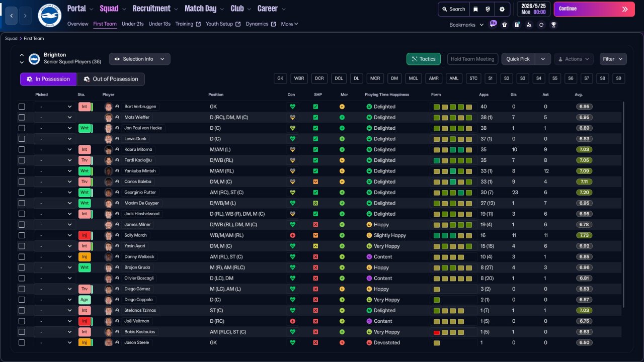Open the Filter dropdown

point(613,59)
